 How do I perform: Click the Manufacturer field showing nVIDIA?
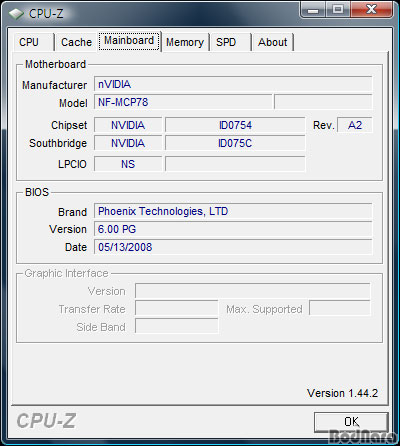point(233,84)
